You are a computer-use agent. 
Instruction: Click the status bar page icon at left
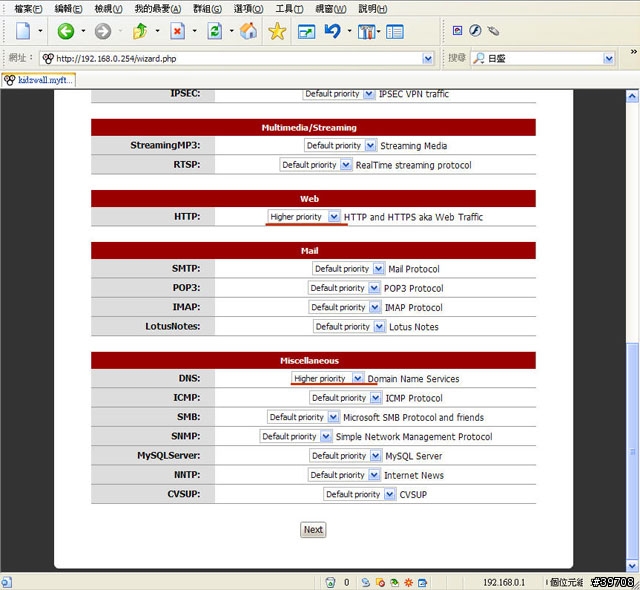click(6, 582)
